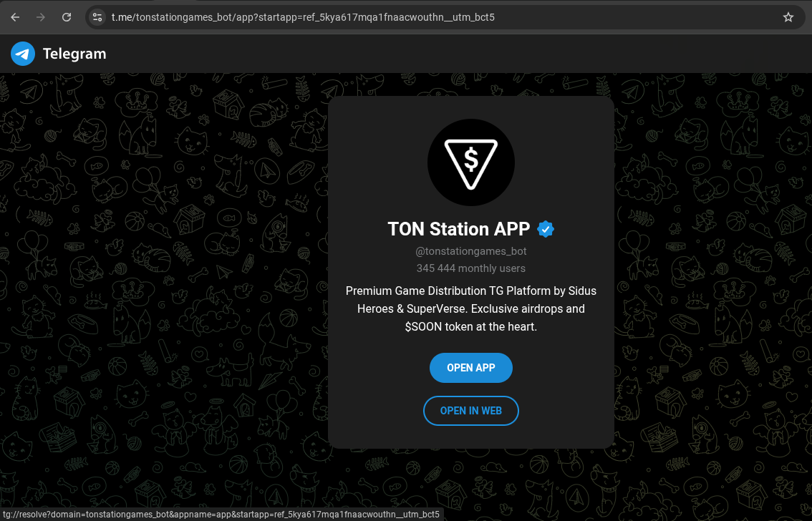Screen dimensions: 812x521
Task: Click the OPEN IN WEB button
Action: [470, 411]
